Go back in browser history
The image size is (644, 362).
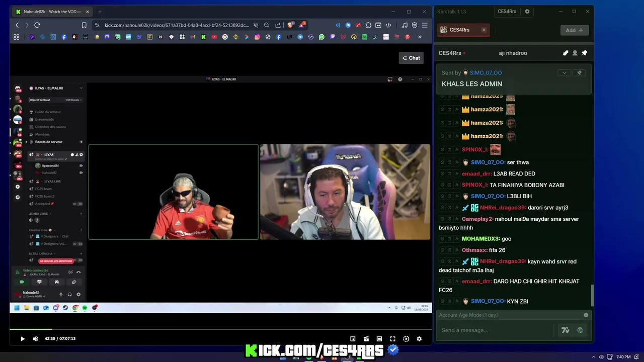(x=17, y=25)
